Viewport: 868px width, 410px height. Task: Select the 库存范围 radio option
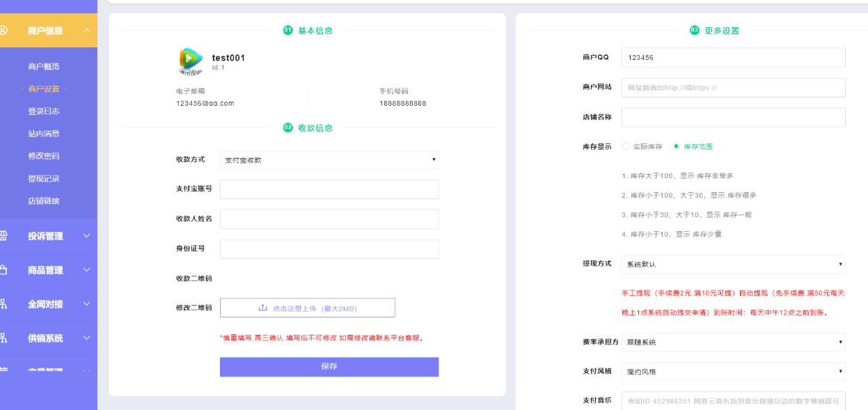coord(676,147)
